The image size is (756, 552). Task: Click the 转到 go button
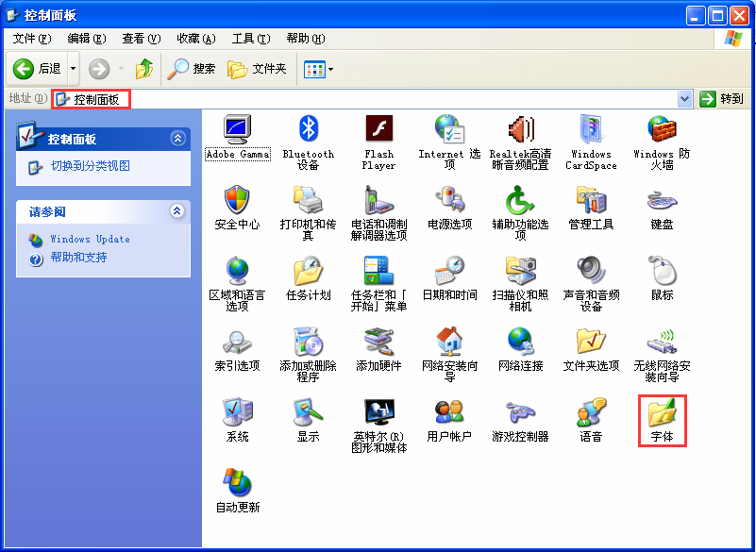pyautogui.click(x=721, y=99)
